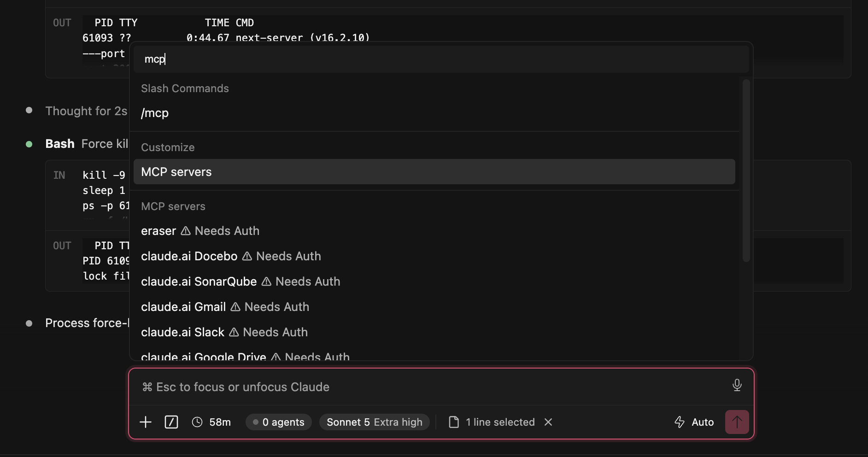This screenshot has width=868, height=457.
Task: Select the eraser MCP server
Action: (434, 231)
